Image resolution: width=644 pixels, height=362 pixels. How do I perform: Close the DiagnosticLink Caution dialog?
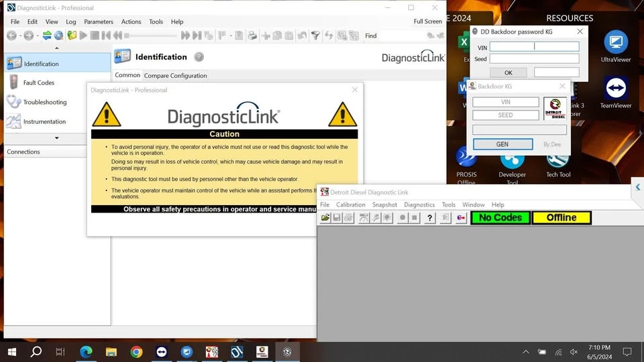[355, 89]
